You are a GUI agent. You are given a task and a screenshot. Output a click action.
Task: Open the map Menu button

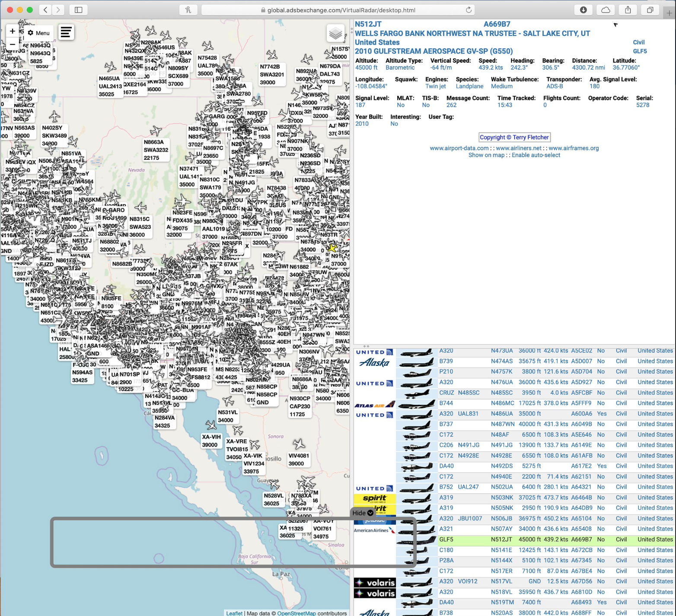click(x=39, y=33)
